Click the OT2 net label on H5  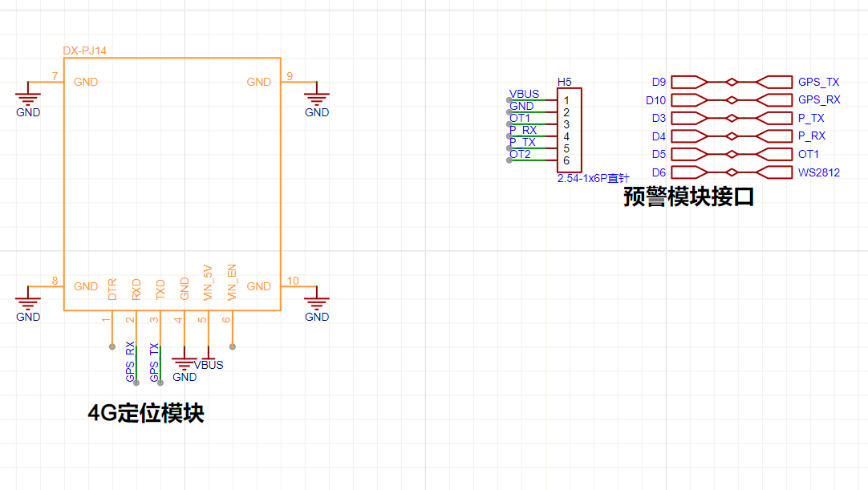coord(520,154)
